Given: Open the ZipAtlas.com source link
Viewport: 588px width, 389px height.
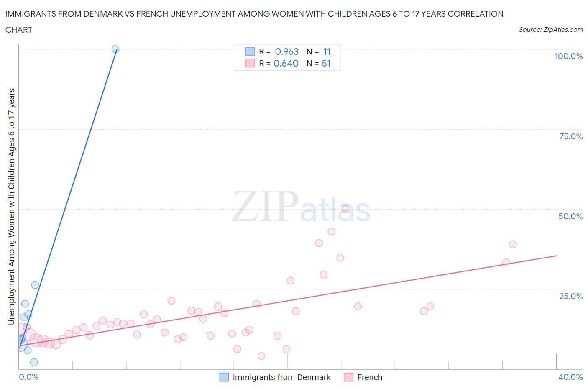Looking at the screenshot, I should click(x=551, y=29).
